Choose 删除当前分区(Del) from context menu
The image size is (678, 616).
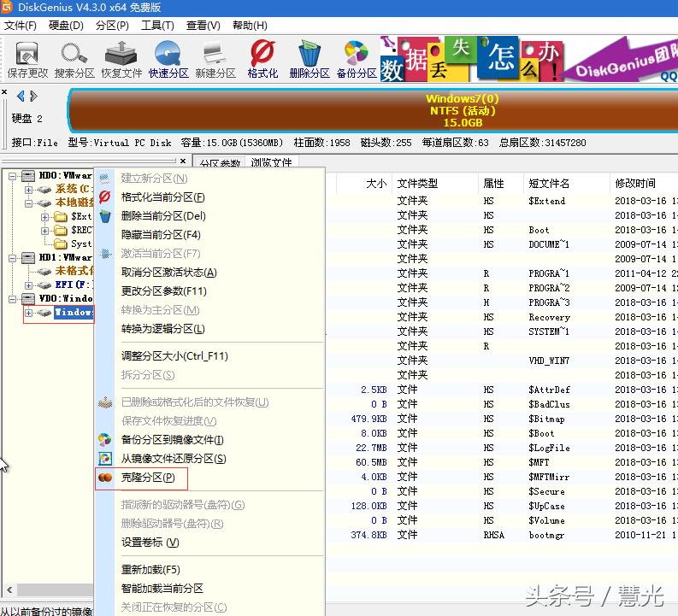163,216
